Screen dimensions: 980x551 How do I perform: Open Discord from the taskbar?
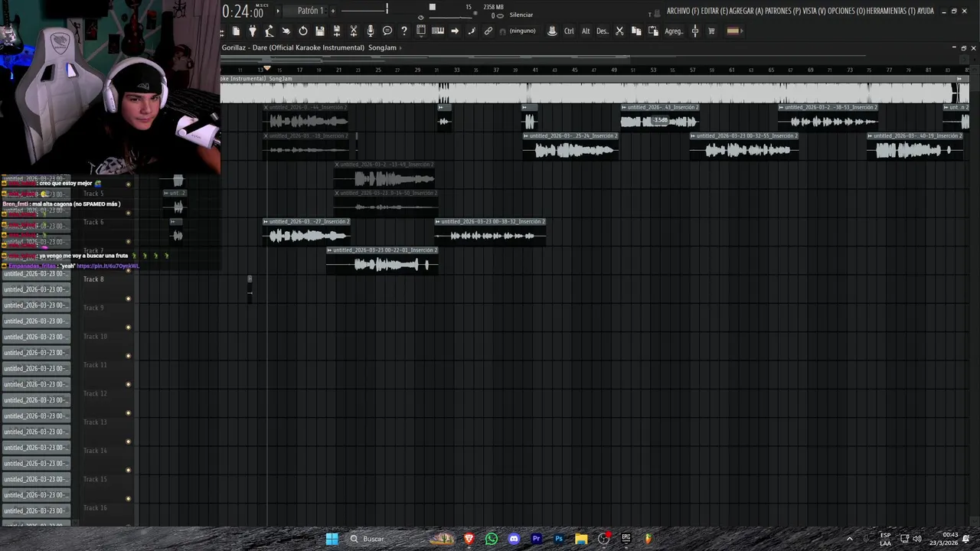click(514, 539)
